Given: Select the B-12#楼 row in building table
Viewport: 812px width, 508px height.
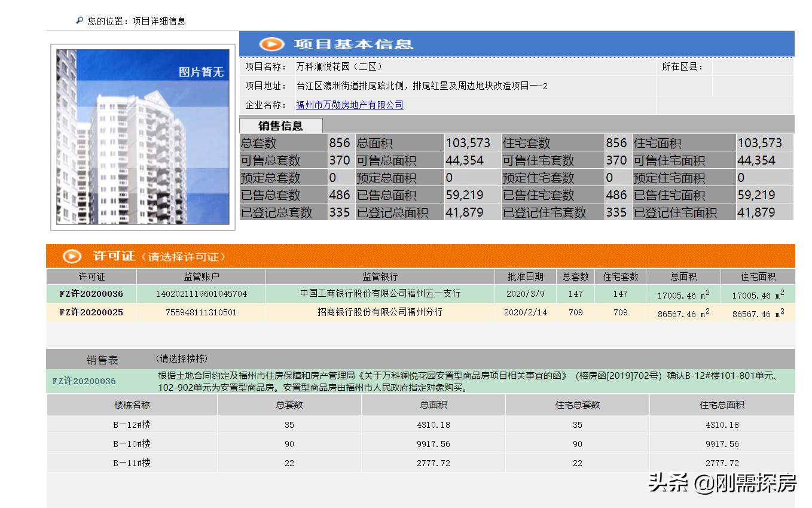Looking at the screenshot, I should pos(132,425).
